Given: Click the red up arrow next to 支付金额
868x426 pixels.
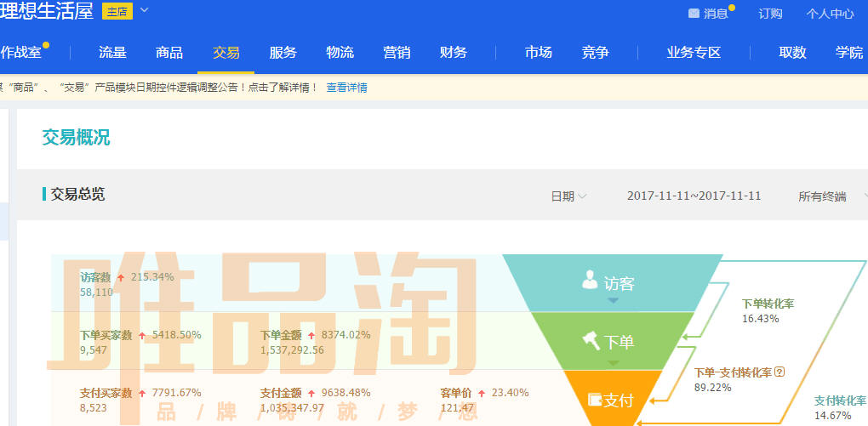Looking at the screenshot, I should [311, 394].
